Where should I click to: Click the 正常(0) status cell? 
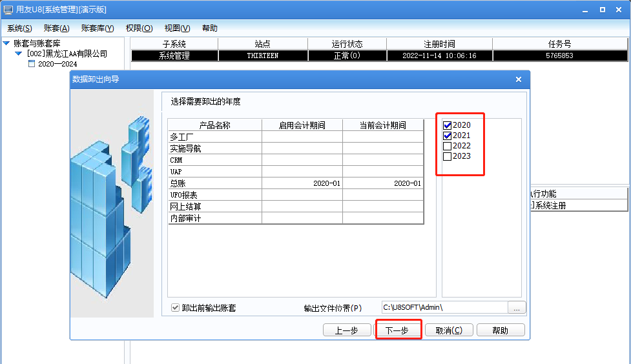[x=347, y=56]
